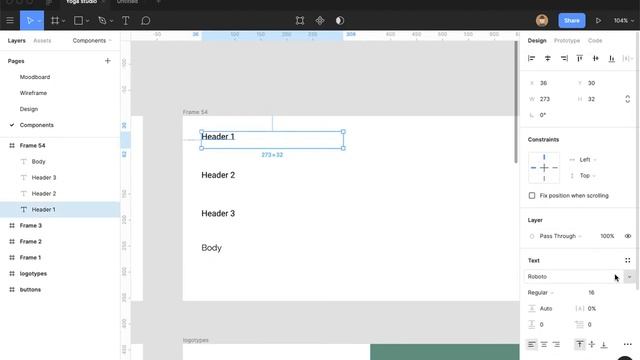
Task: Select the Pen tool
Action: pos(102,20)
